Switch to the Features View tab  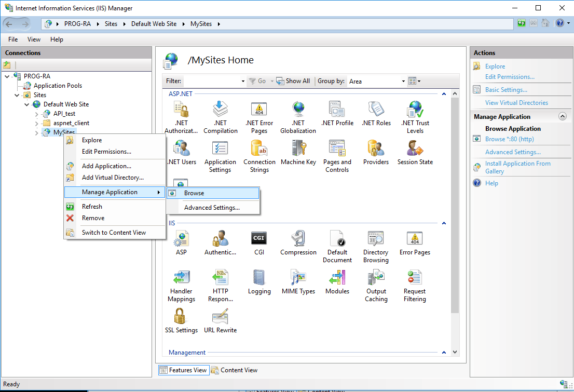184,370
